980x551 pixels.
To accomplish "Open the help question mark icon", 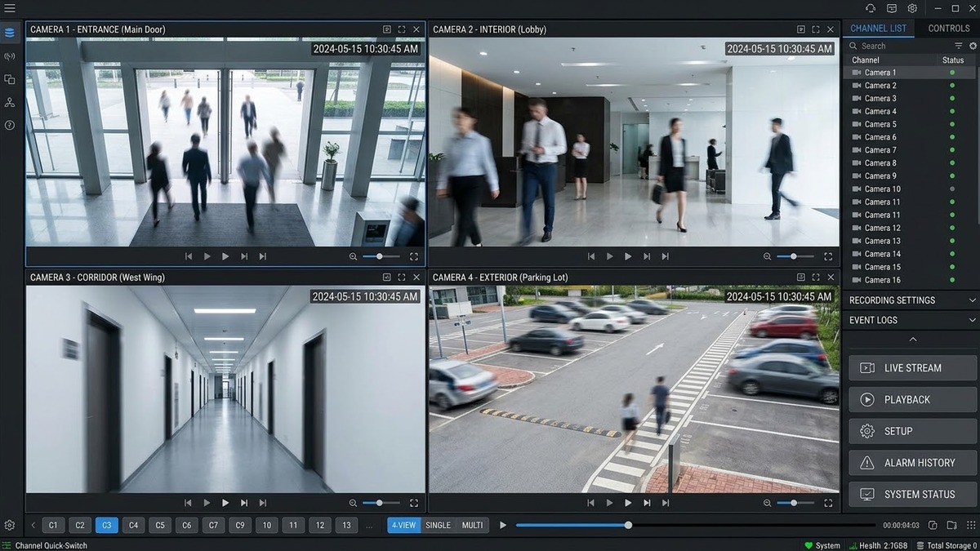I will (x=10, y=125).
